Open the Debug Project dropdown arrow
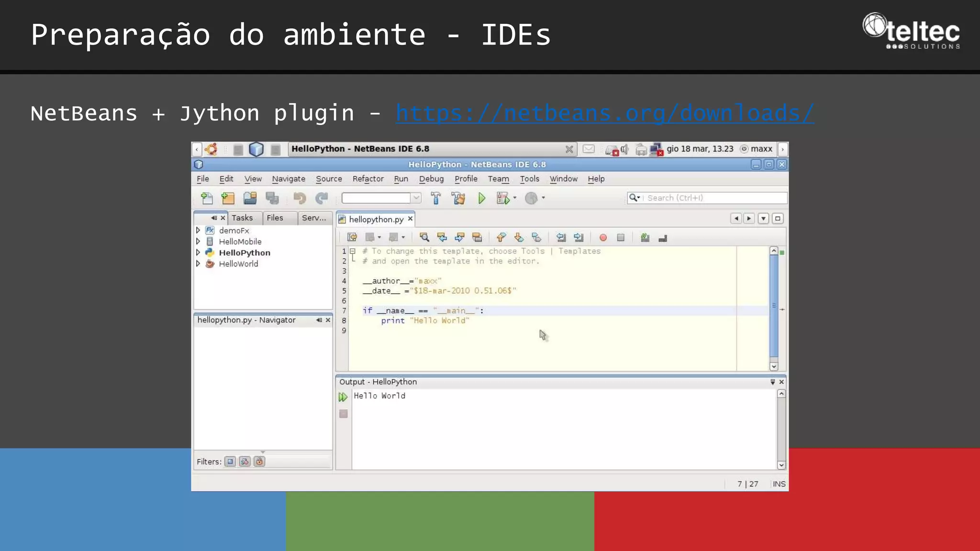The height and width of the screenshot is (551, 980). pos(515,198)
